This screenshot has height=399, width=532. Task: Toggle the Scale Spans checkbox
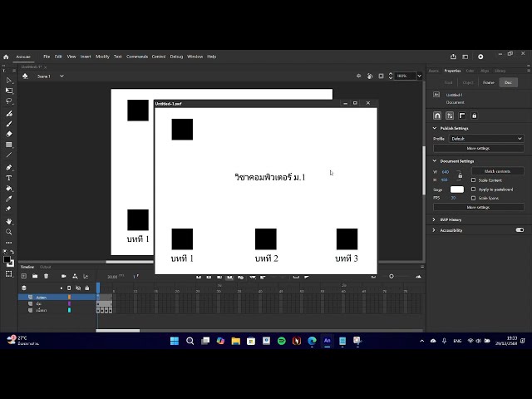[473, 198]
